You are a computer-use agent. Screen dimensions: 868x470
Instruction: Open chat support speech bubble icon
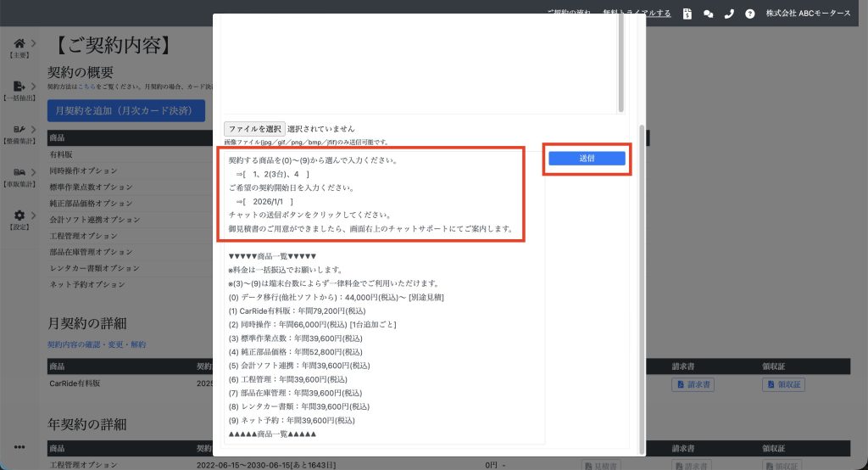[x=709, y=14]
